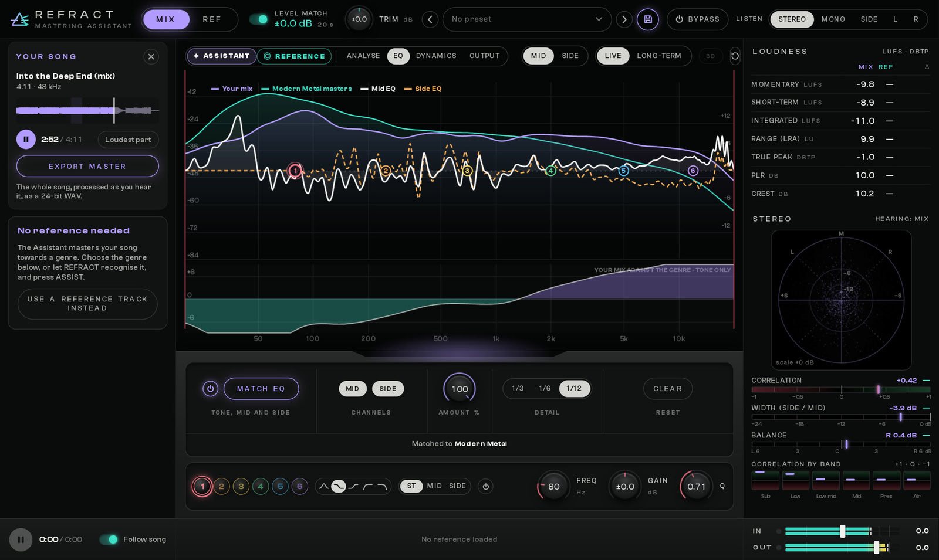939x560 pixels.
Task: Click the Frequency knob showing 80
Action: point(553,486)
